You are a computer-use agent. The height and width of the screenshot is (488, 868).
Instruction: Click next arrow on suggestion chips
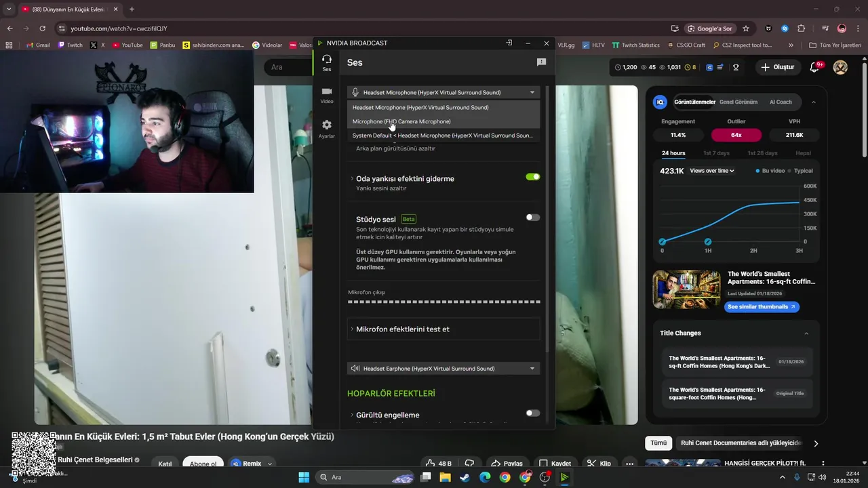(x=816, y=443)
